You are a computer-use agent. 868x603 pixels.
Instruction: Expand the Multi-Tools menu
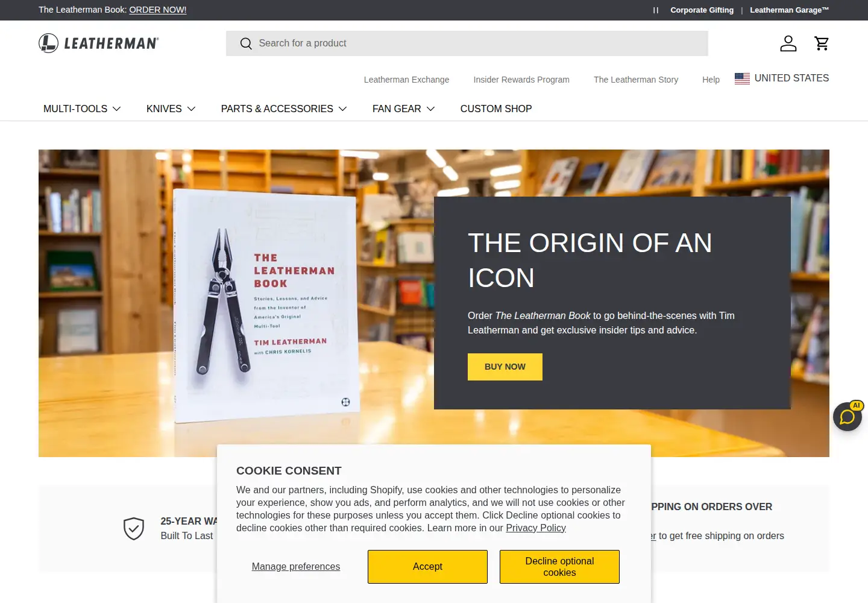[x=82, y=109]
